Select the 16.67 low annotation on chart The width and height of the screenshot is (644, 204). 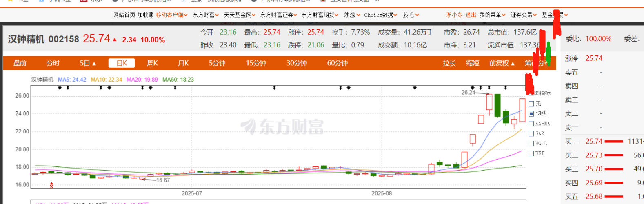(x=163, y=180)
